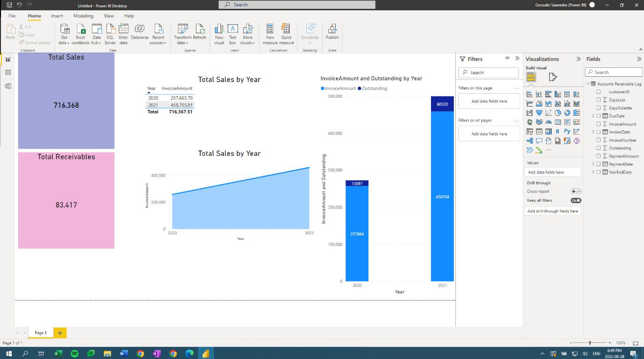The image size is (644, 359).
Task: Click the Fields pane search box
Action: pos(614,72)
